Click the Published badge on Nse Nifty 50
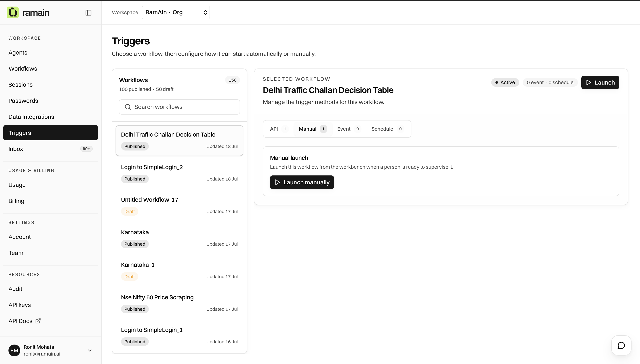This screenshot has height=364, width=640. tap(135, 309)
